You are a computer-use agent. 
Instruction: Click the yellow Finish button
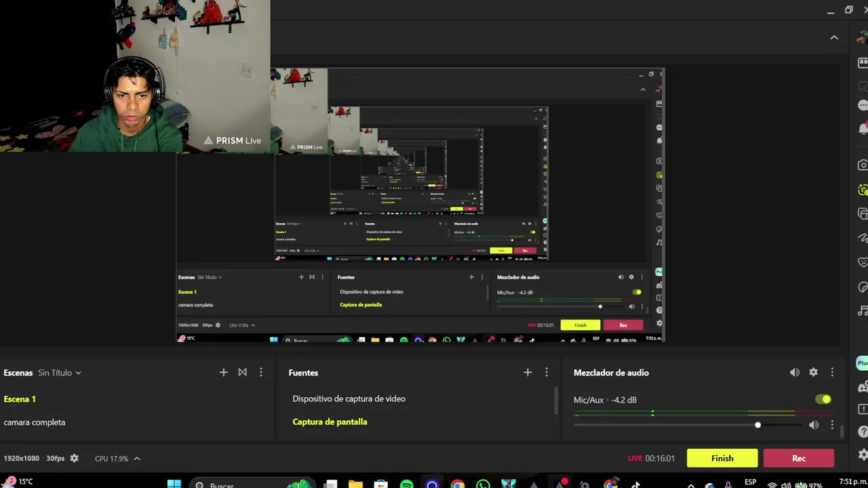[722, 458]
